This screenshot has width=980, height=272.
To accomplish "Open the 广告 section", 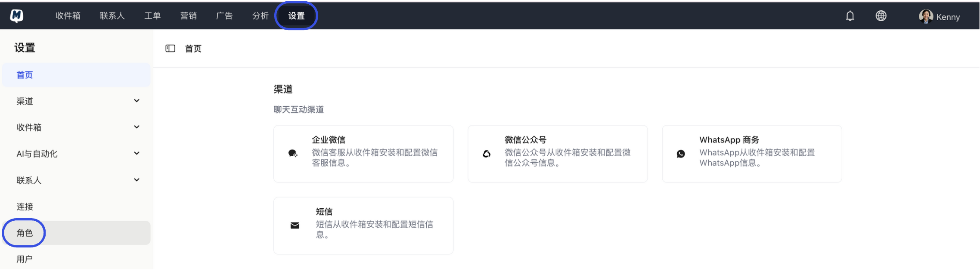I will [x=224, y=15].
